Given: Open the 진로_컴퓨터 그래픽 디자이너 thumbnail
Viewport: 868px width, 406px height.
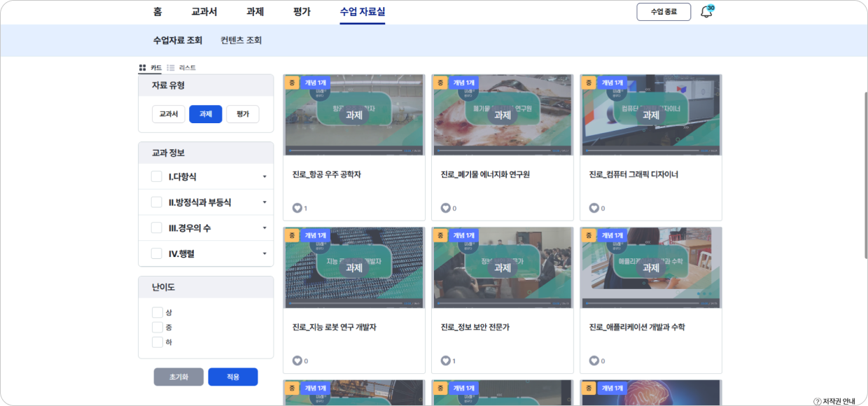Looking at the screenshot, I should tap(651, 115).
